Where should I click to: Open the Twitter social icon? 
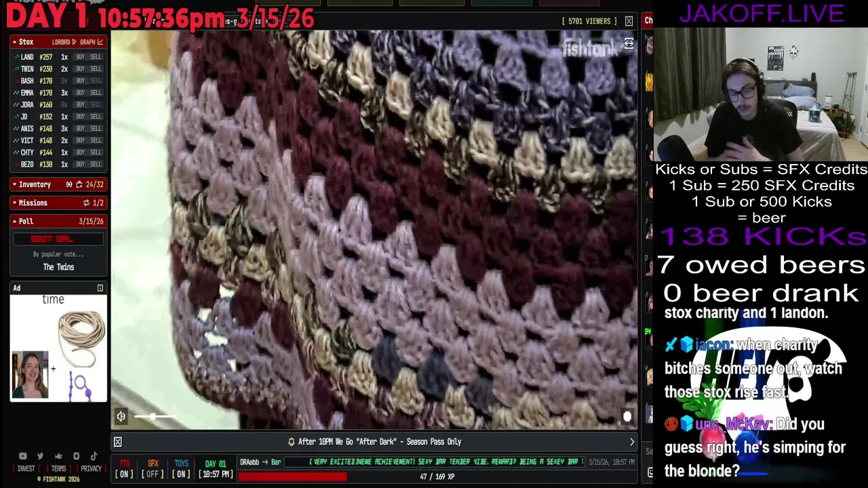40,456
